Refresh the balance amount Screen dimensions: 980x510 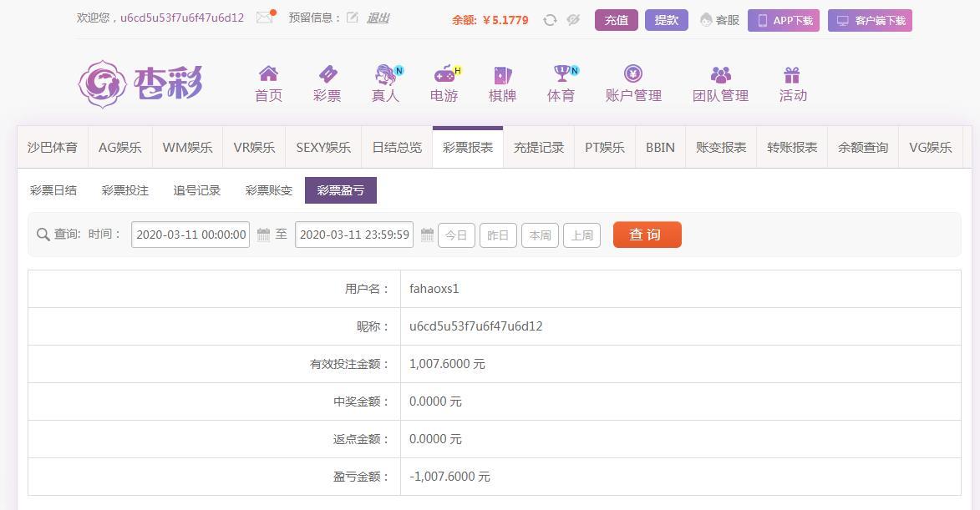tap(550, 20)
